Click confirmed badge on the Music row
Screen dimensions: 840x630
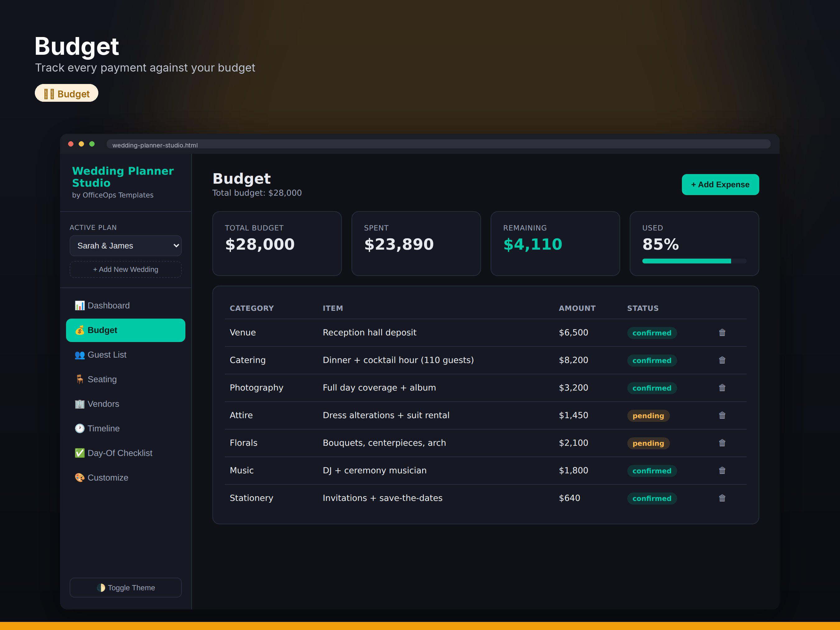652,471
